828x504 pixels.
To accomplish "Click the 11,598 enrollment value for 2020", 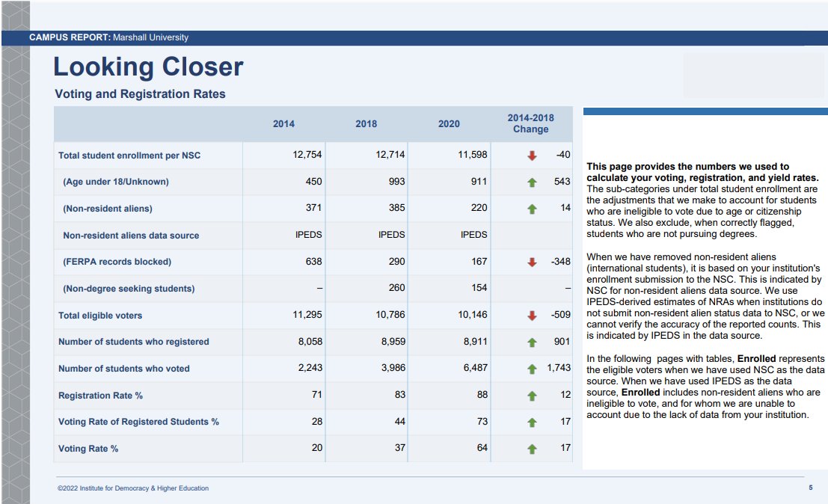I will pyautogui.click(x=473, y=155).
